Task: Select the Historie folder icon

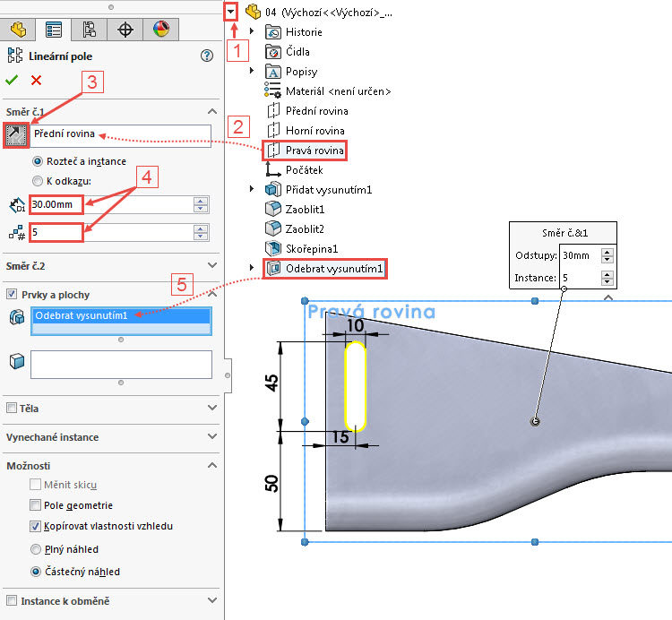Action: point(273,32)
